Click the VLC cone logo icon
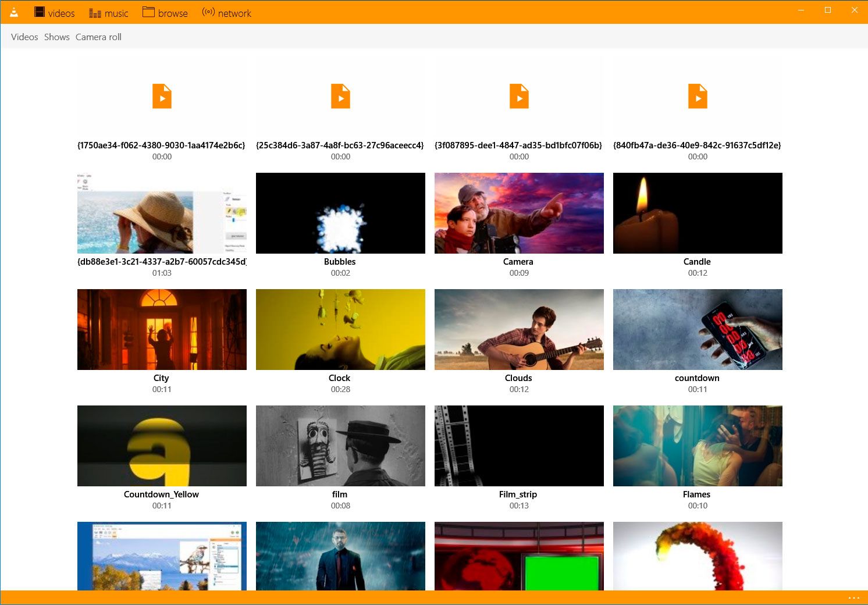 14,12
